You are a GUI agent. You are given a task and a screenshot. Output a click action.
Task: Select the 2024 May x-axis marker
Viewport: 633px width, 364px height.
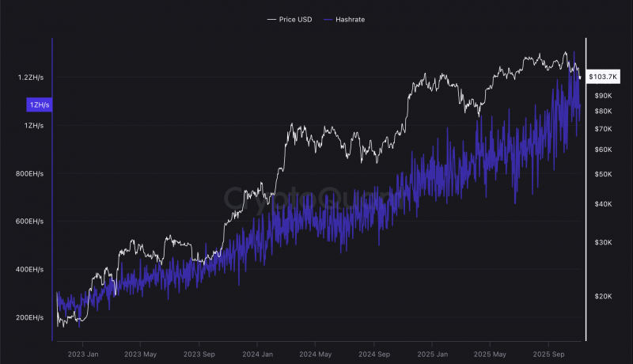point(315,355)
